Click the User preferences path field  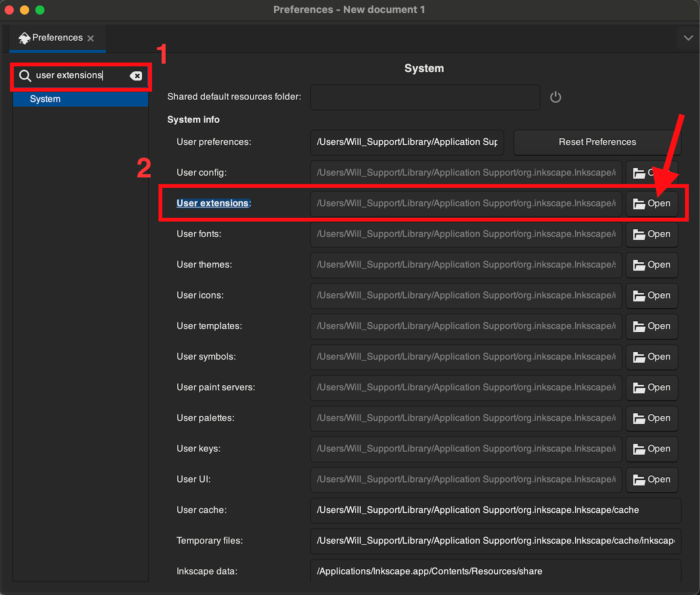click(x=407, y=142)
